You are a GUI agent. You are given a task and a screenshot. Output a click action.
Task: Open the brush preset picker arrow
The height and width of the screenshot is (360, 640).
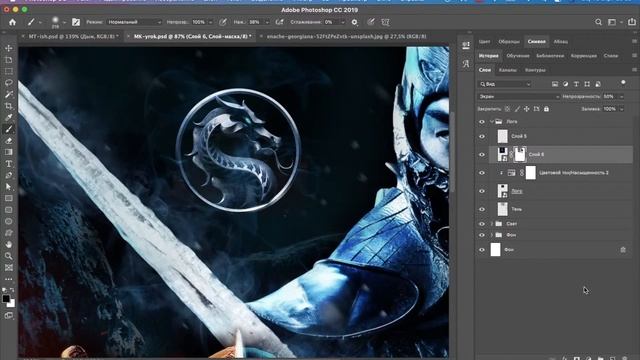(x=64, y=22)
